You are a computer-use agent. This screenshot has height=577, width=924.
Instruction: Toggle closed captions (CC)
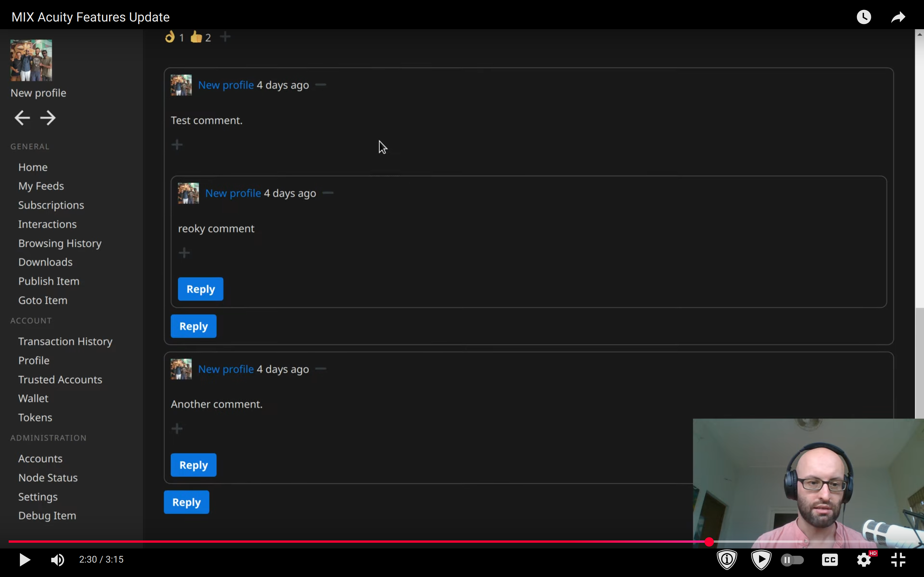coord(830,560)
